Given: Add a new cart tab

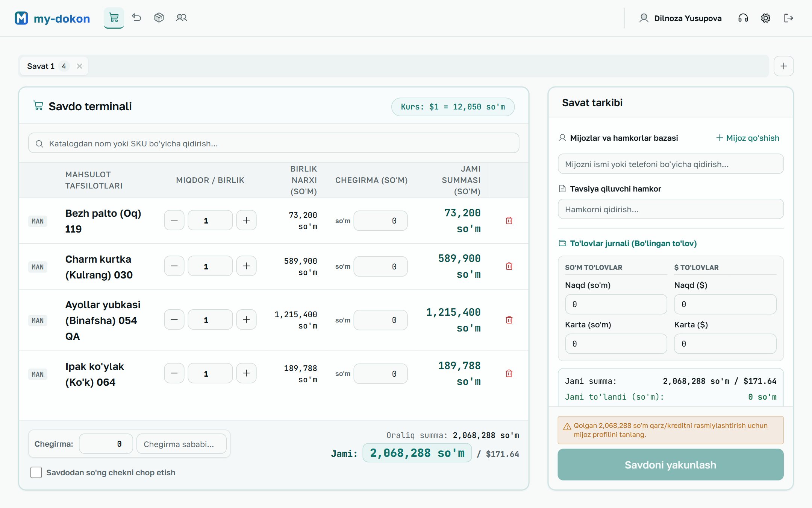Looking at the screenshot, I should tap(783, 66).
